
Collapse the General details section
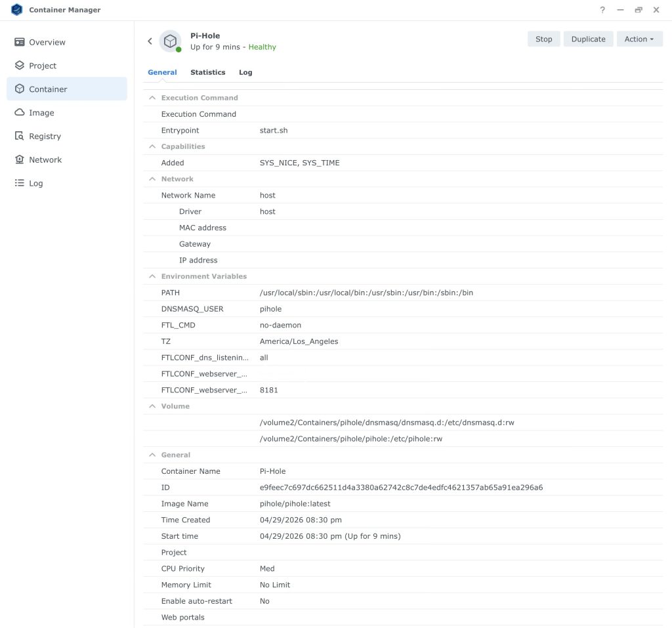click(x=152, y=455)
